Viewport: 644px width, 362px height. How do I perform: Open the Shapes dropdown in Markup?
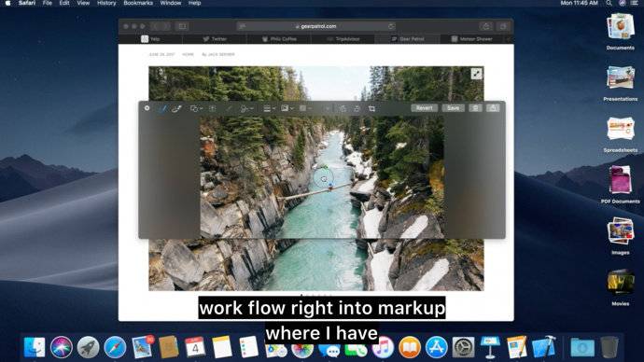coord(196,108)
